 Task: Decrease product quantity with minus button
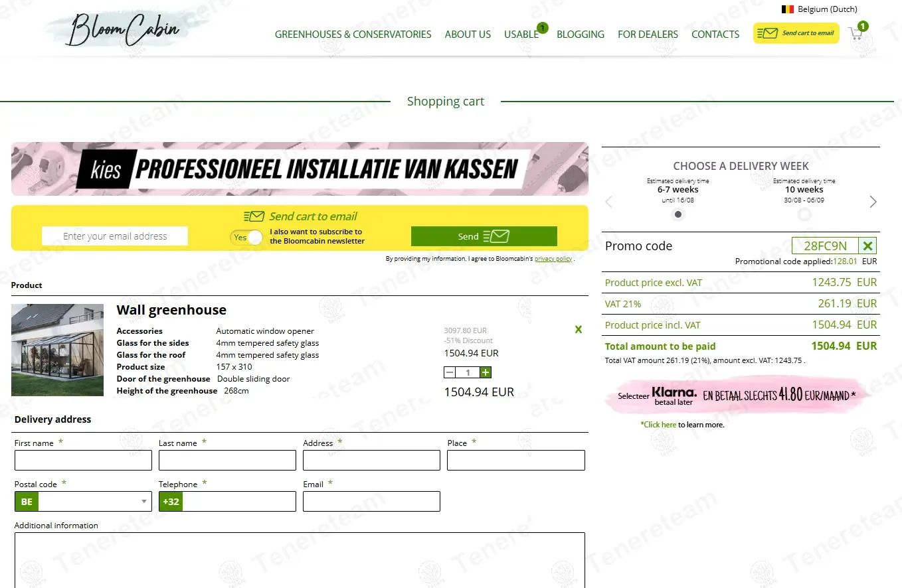pyautogui.click(x=450, y=373)
